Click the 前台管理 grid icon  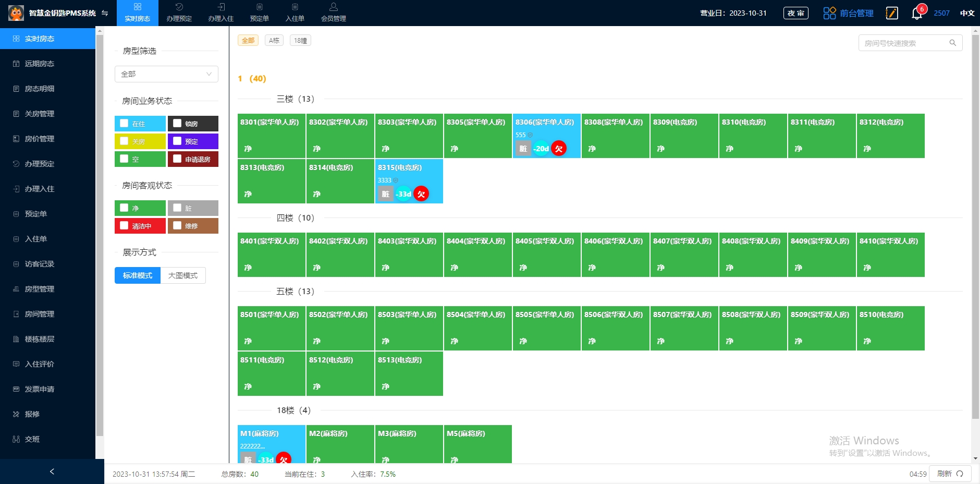coord(829,13)
